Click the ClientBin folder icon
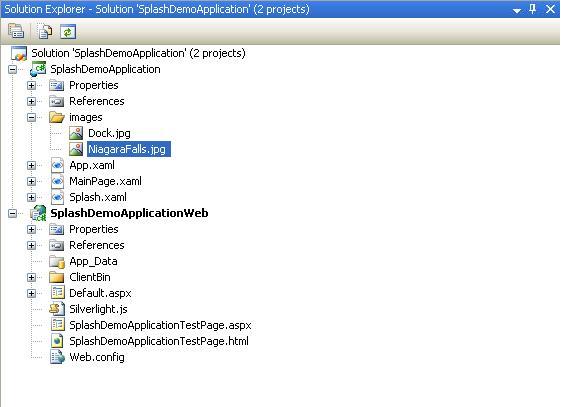The height and width of the screenshot is (407, 561). 57,278
